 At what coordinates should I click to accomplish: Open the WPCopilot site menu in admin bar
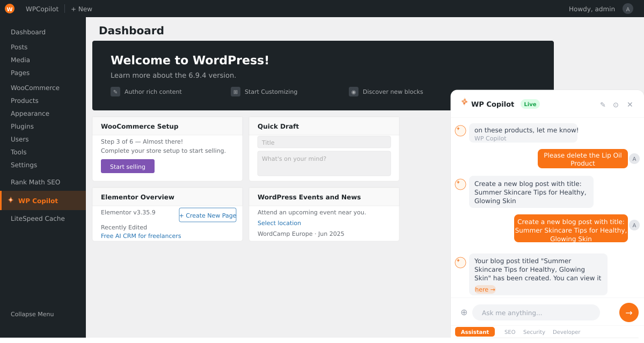pyautogui.click(x=42, y=9)
